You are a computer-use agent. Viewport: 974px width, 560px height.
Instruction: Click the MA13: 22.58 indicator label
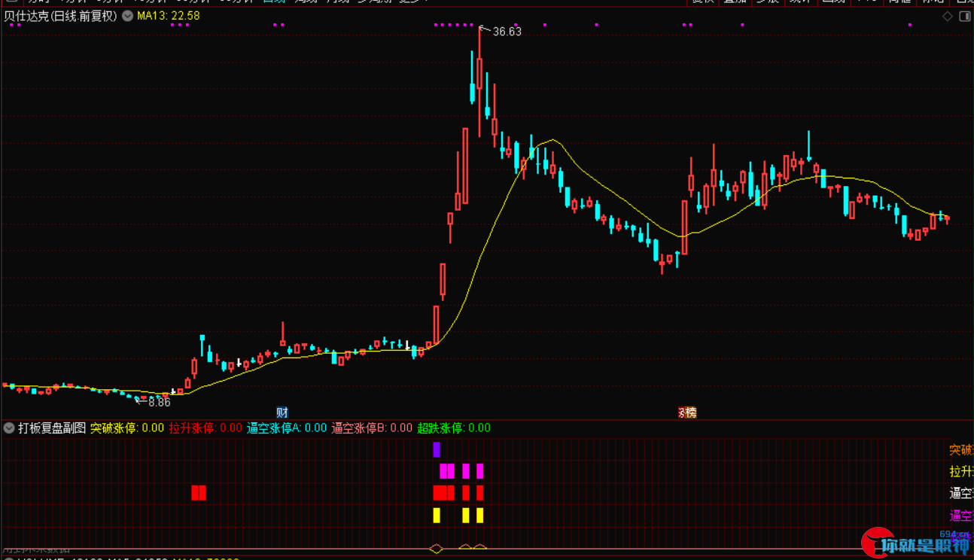click(x=169, y=16)
